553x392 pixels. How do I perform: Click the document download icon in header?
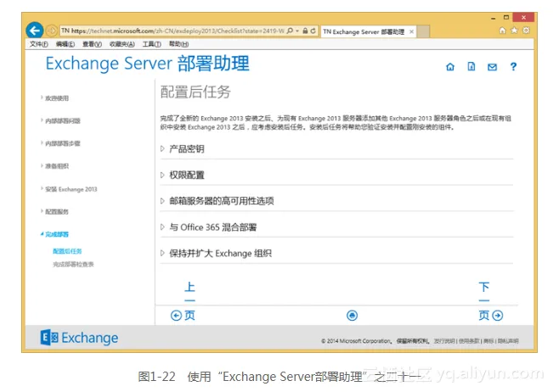[471, 68]
